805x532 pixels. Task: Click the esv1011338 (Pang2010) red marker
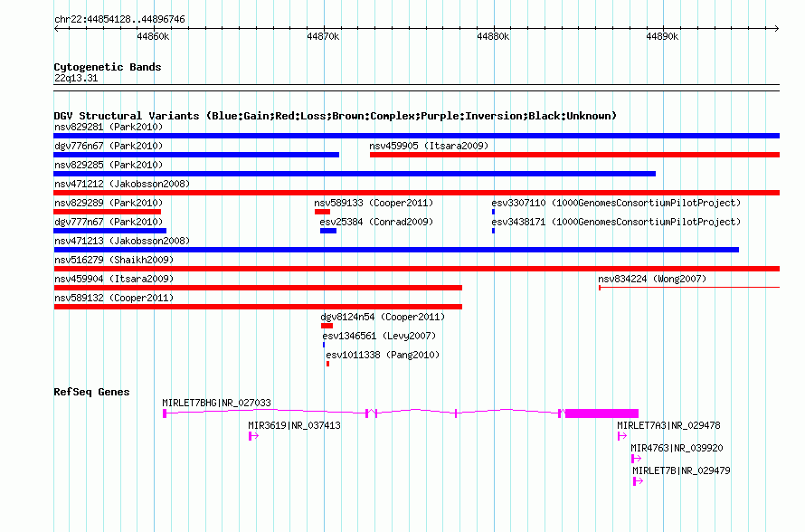coord(327,364)
